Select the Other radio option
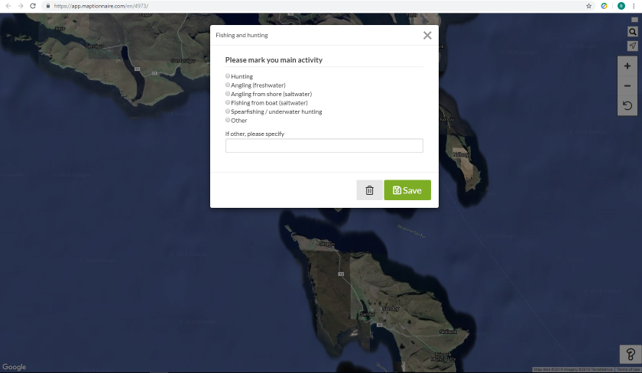Image resolution: width=642 pixels, height=373 pixels. [228, 120]
